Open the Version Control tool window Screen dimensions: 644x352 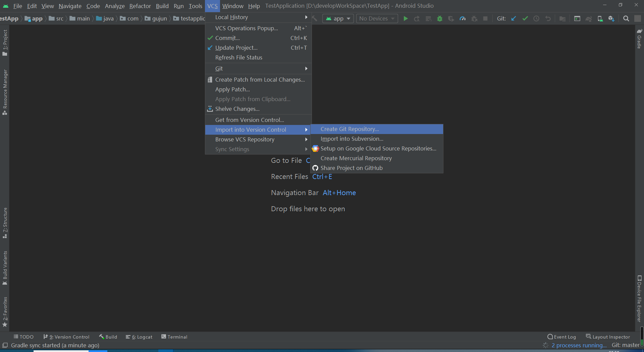tap(66, 337)
